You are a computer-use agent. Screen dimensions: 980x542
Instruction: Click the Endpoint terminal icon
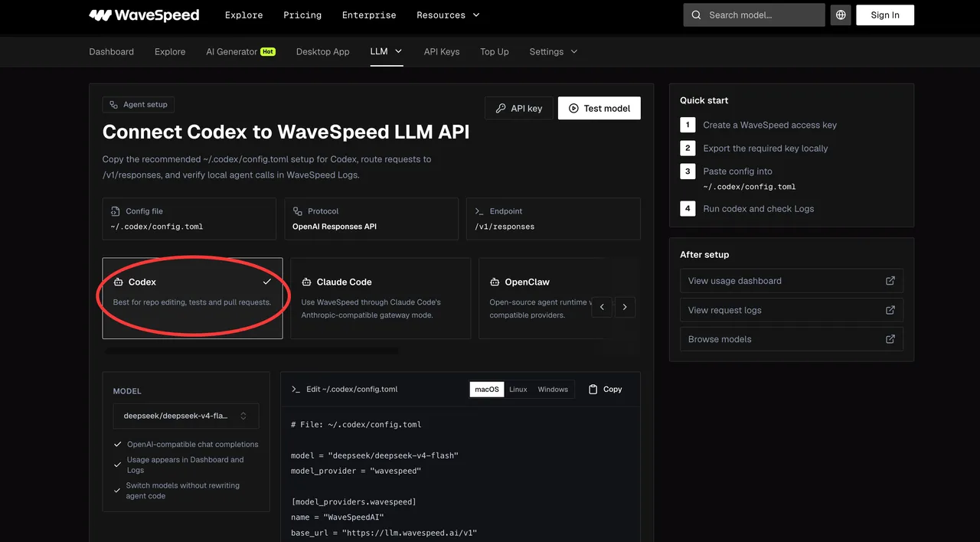point(479,211)
